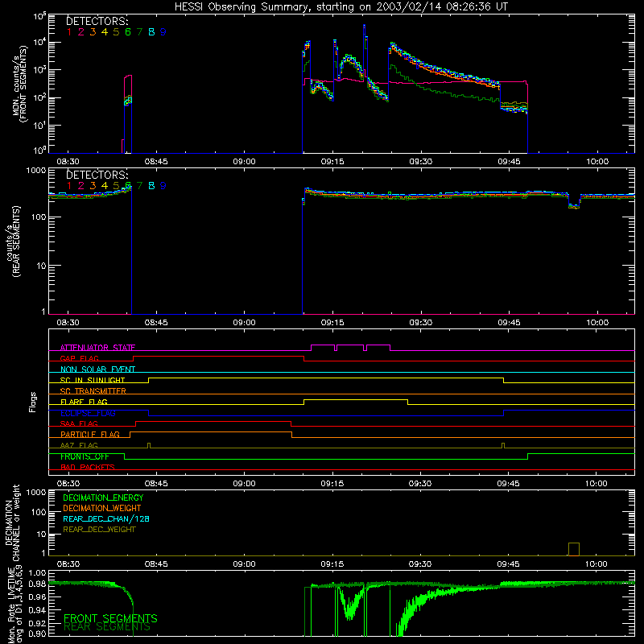This screenshot has height=644, width=644.
Task: Click the PARTICLE FLAG label
Action: point(90,434)
